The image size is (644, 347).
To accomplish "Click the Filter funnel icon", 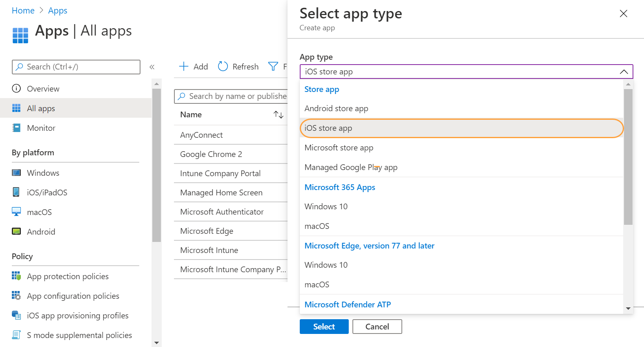I will tap(273, 66).
